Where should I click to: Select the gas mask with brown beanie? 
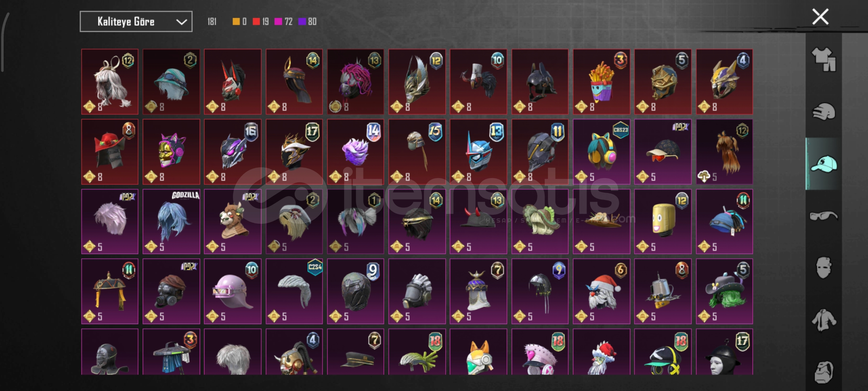(171, 291)
